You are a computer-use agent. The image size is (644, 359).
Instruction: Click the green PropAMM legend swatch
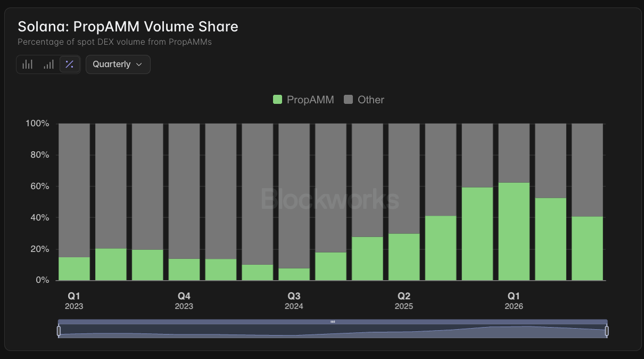tap(277, 100)
